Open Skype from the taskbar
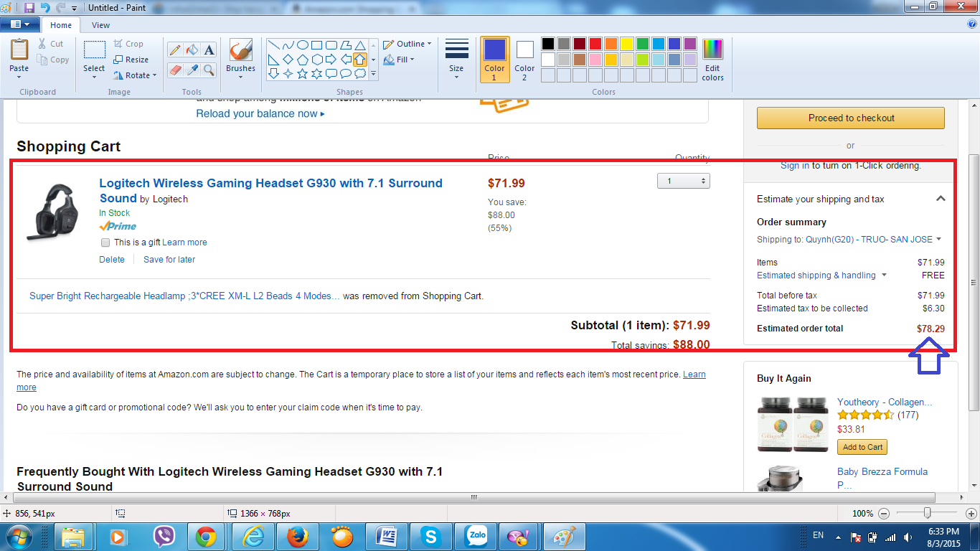980x551 pixels. click(x=431, y=537)
